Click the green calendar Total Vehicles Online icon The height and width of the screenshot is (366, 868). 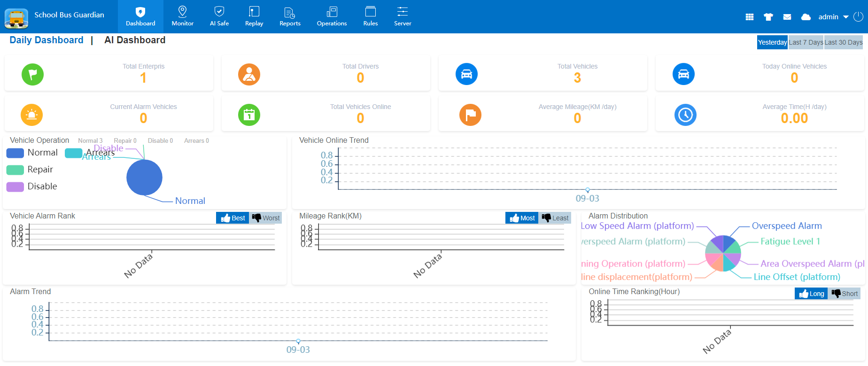(249, 115)
